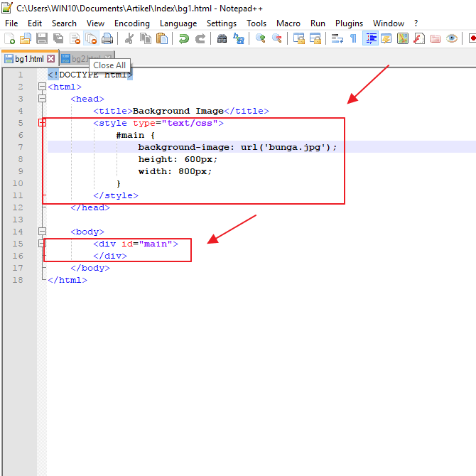Click the Save file toolbar icon
The width and height of the screenshot is (476, 476).
[x=42, y=38]
